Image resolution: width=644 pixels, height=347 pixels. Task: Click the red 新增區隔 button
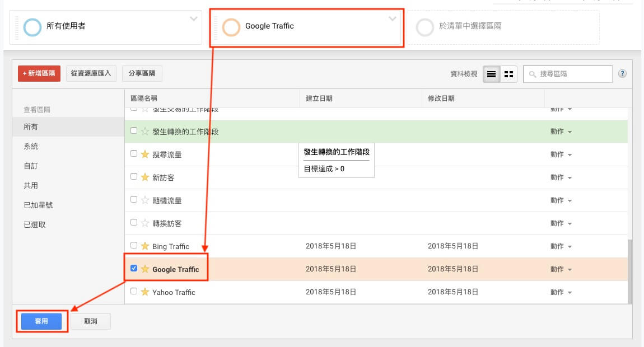tap(39, 73)
